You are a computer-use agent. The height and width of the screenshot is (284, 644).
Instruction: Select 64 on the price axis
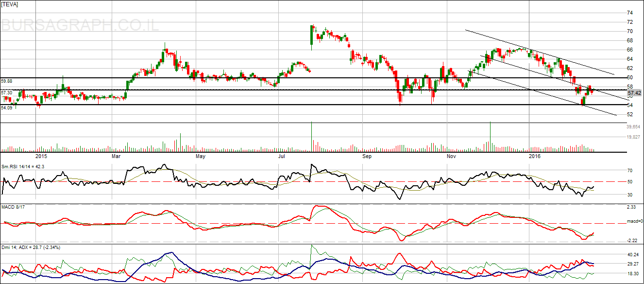(x=629, y=59)
